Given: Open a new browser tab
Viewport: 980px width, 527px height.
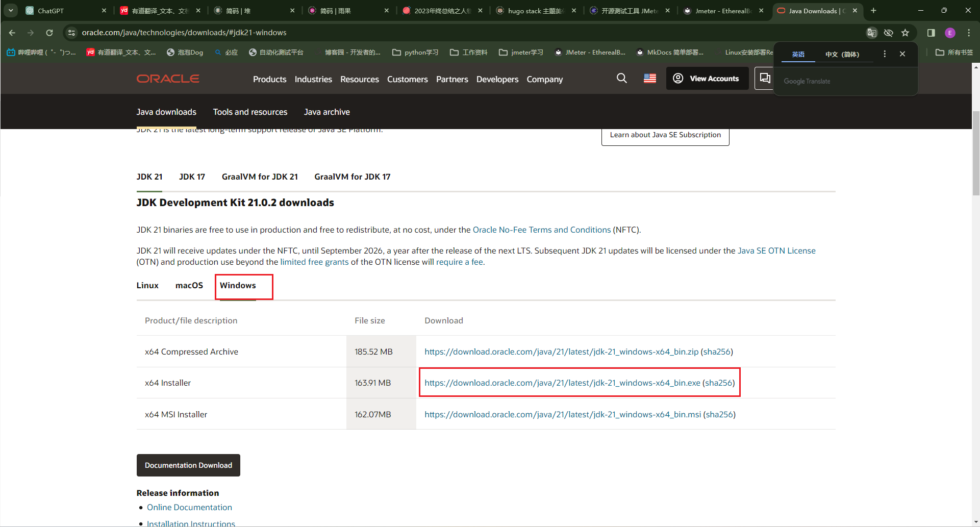Looking at the screenshot, I should (x=873, y=10).
